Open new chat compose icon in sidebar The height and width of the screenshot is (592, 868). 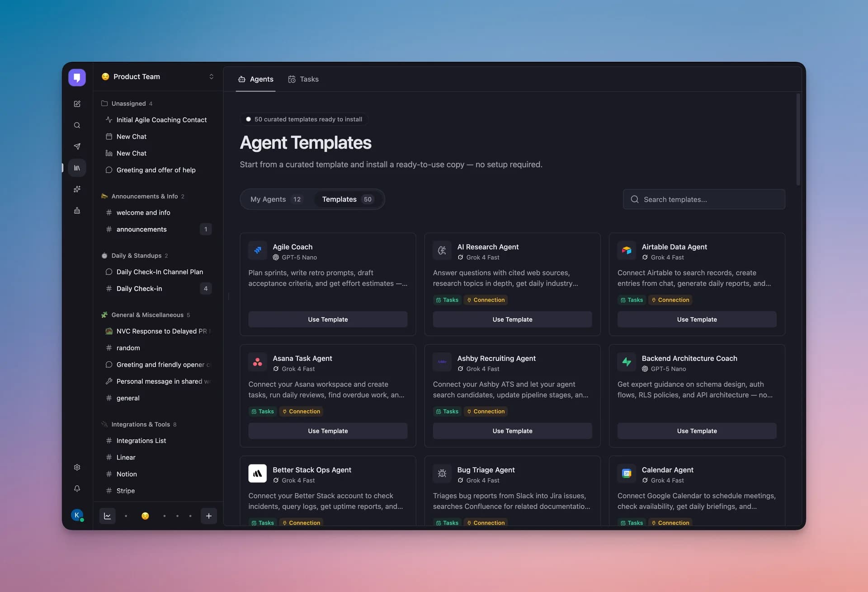77,104
